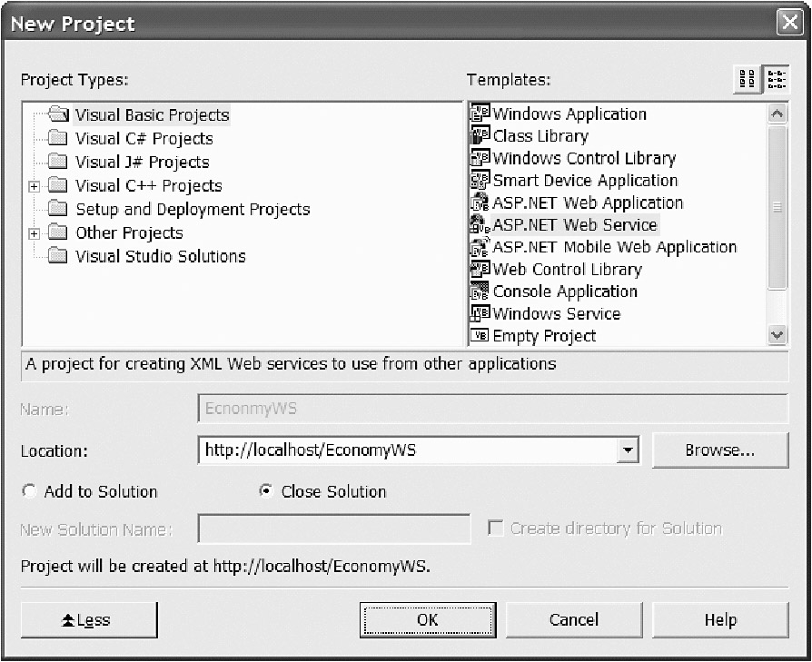Choose the Windows Service template icon
812x662 pixels.
480,313
